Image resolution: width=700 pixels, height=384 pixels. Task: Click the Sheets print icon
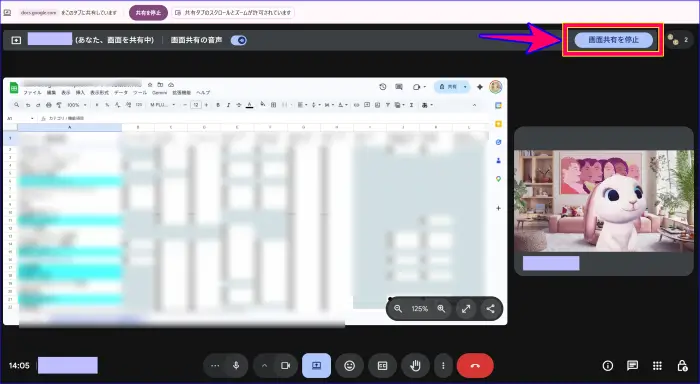(x=49, y=105)
